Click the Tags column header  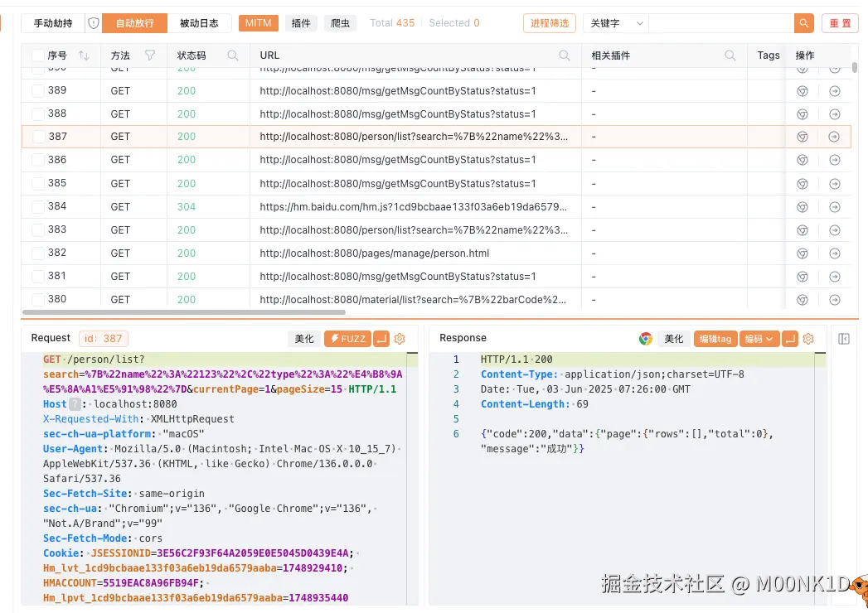point(768,56)
